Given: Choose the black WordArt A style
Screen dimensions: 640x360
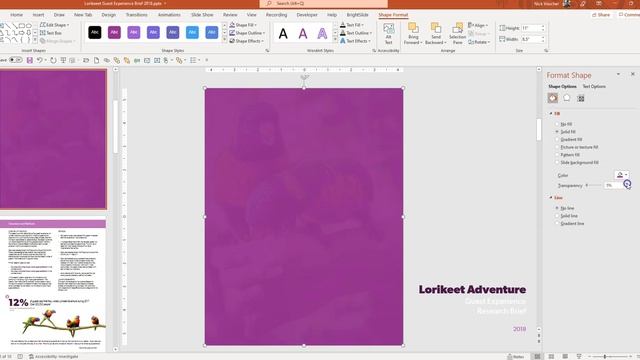Looking at the screenshot, I should (x=283, y=33).
